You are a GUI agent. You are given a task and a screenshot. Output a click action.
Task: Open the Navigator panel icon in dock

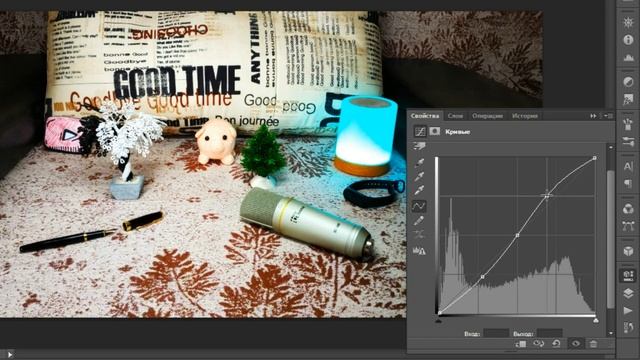628,99
